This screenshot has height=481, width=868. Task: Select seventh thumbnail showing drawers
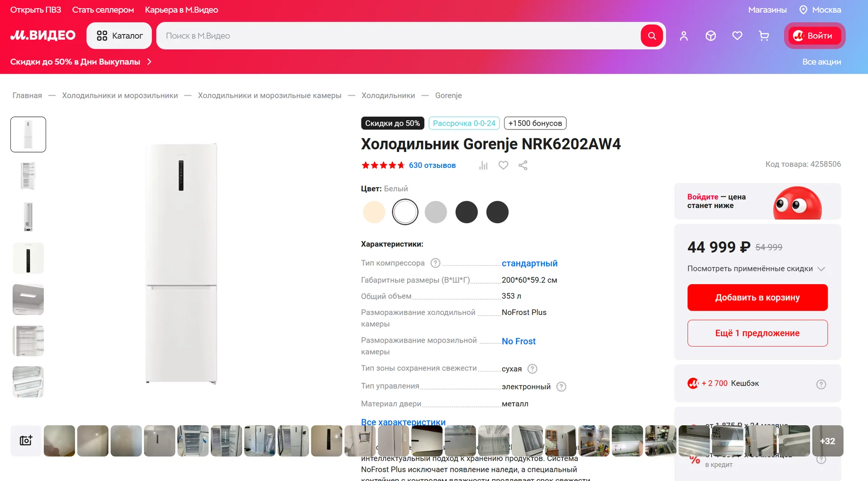(28, 381)
